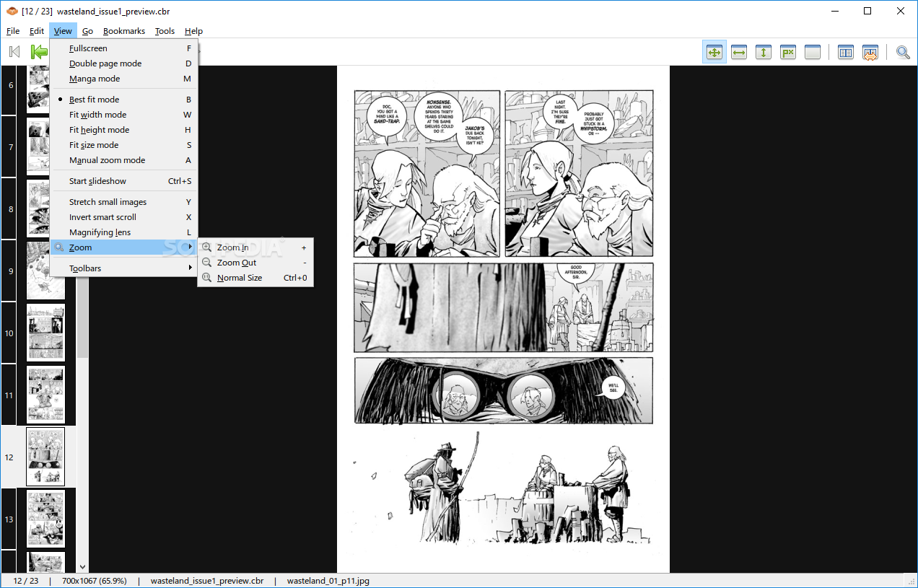
Task: Toggle Double page mode in View menu
Action: pyautogui.click(x=123, y=63)
